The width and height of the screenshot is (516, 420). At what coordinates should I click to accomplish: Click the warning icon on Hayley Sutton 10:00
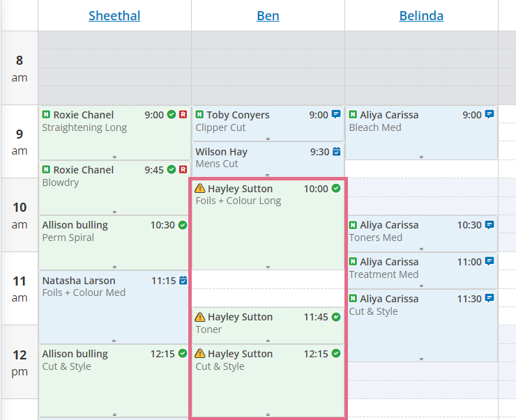pos(199,188)
